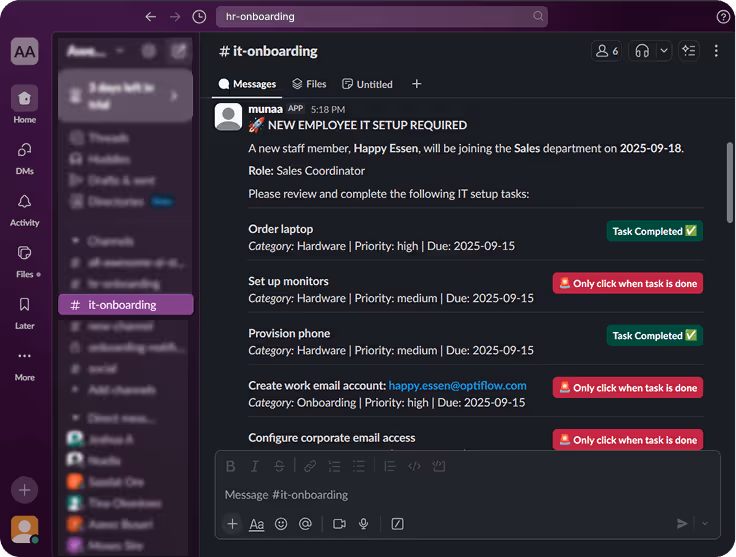Screen dimensions: 736x557
Task: Click the message list scrollbar
Action: pyautogui.click(x=729, y=182)
